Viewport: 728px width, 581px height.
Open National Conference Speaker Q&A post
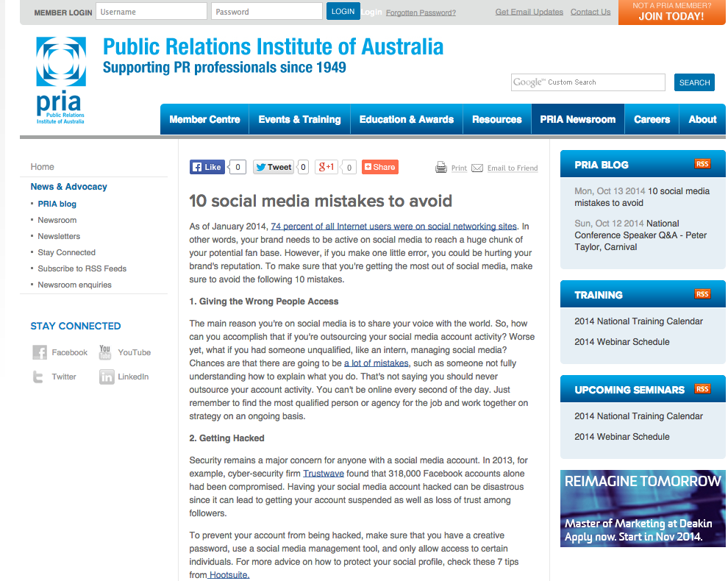[640, 235]
